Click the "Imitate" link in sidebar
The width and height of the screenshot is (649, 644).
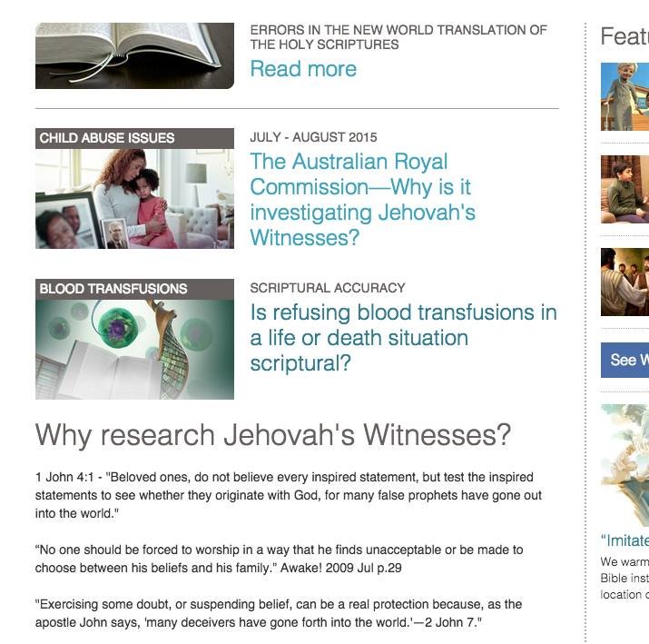[625, 540]
